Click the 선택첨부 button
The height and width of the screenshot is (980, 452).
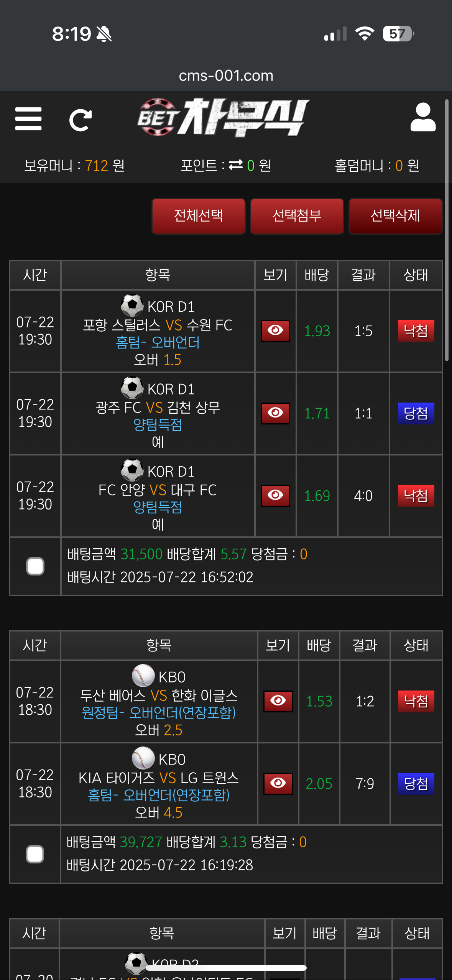click(x=297, y=216)
